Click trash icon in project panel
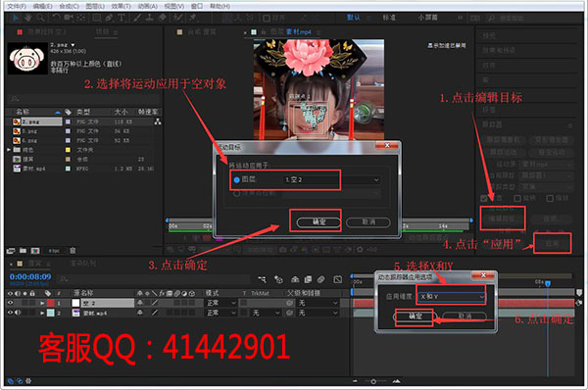This screenshot has width=588, height=390. pyautogui.click(x=73, y=250)
